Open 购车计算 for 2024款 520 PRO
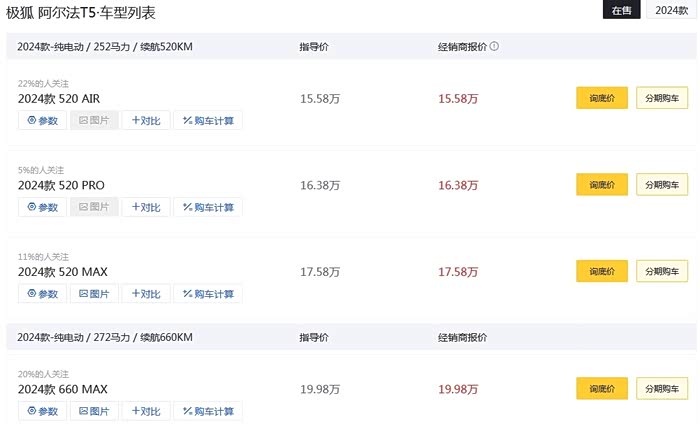700x424 pixels. click(208, 207)
